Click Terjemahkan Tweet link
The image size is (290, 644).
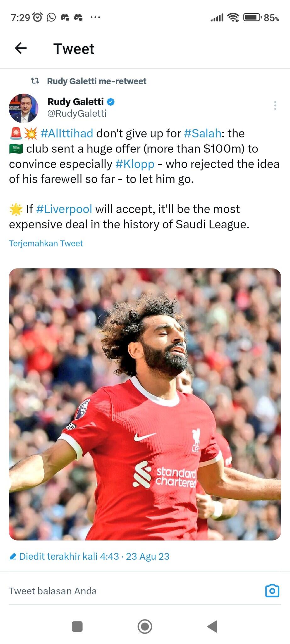[46, 243]
